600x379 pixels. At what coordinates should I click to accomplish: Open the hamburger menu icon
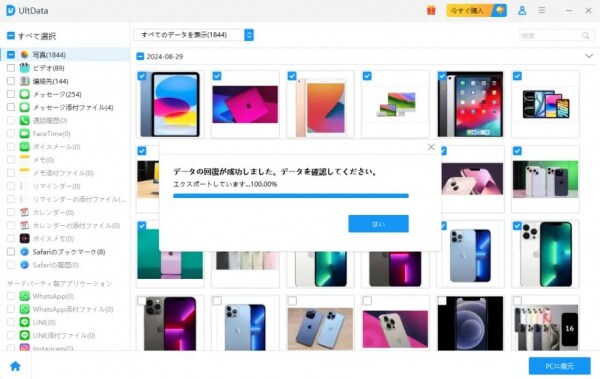pos(542,10)
